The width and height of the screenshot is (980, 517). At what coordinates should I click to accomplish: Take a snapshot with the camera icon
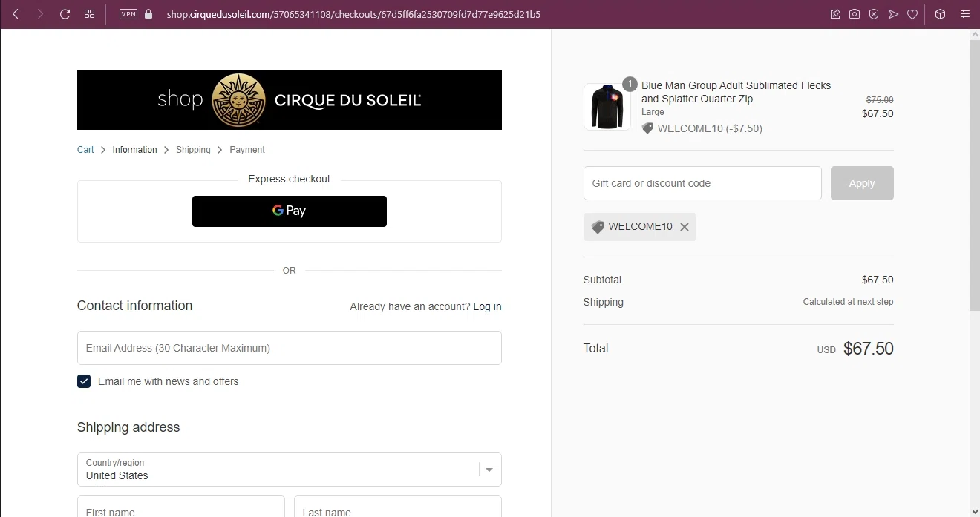click(x=855, y=14)
